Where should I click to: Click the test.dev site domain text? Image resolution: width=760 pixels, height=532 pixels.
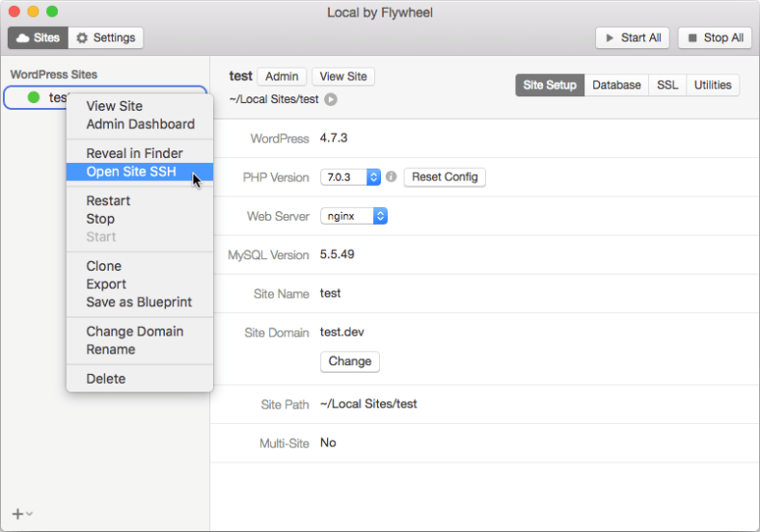(x=341, y=332)
